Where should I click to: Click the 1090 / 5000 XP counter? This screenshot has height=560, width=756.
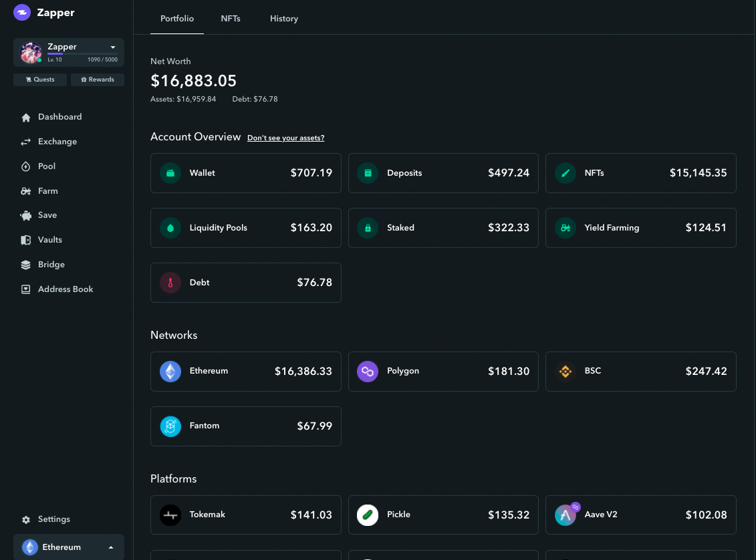(x=103, y=59)
